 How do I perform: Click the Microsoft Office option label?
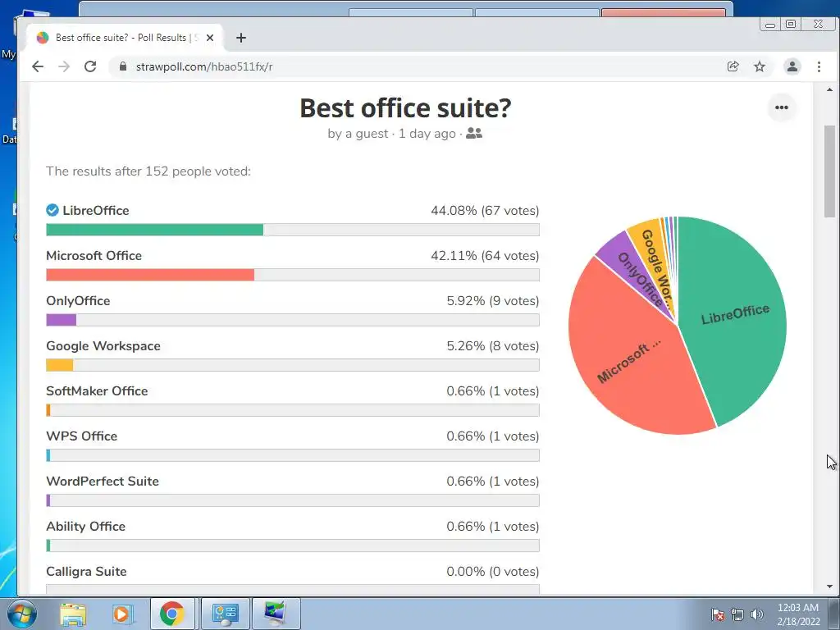pos(94,256)
